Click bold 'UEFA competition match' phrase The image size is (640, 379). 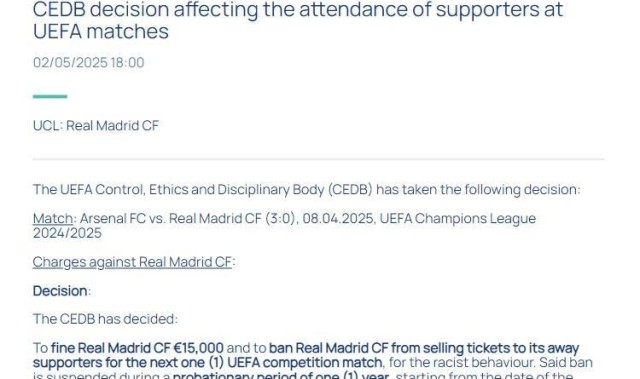click(x=304, y=362)
